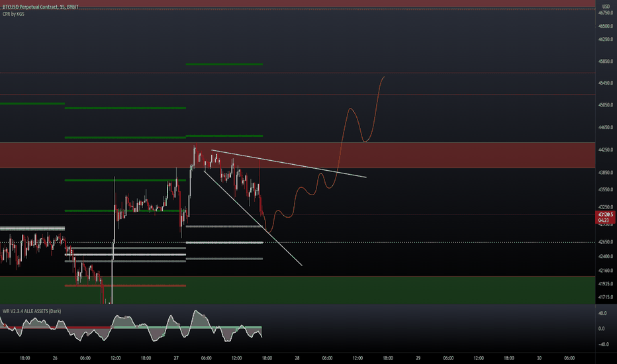Click the date 29 on time axis
Image resolution: width=617 pixels, height=364 pixels.
pos(418,358)
